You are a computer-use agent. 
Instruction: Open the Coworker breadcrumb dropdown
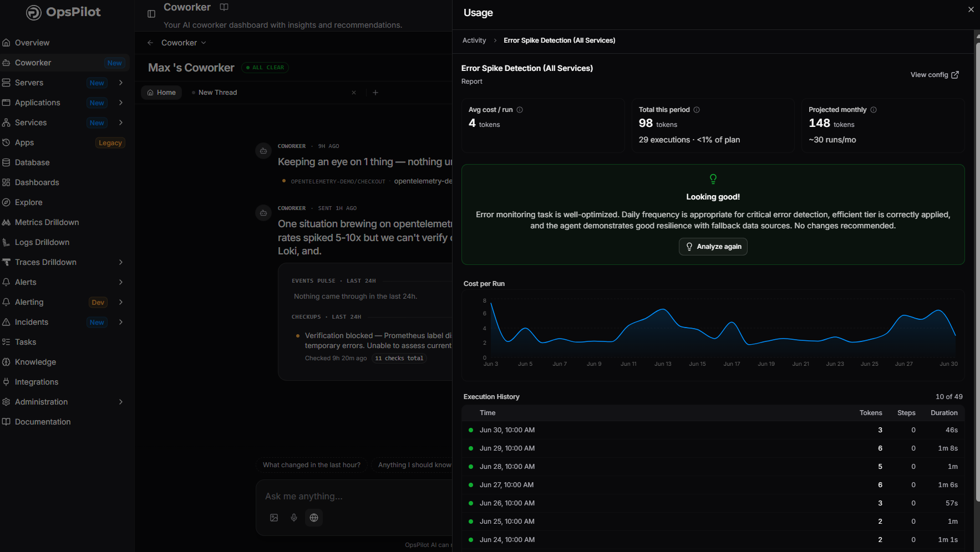(184, 43)
